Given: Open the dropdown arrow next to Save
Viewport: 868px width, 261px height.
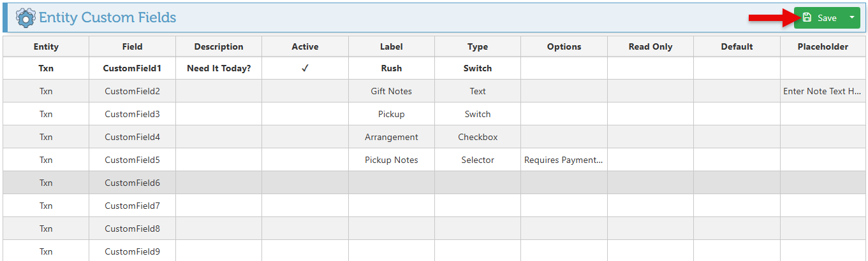Looking at the screenshot, I should [x=851, y=18].
